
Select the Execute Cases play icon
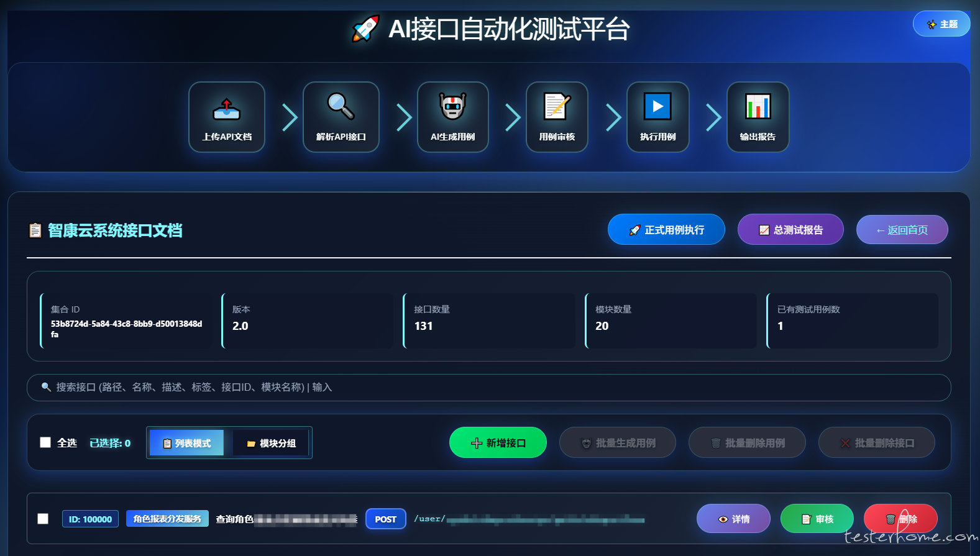click(657, 107)
